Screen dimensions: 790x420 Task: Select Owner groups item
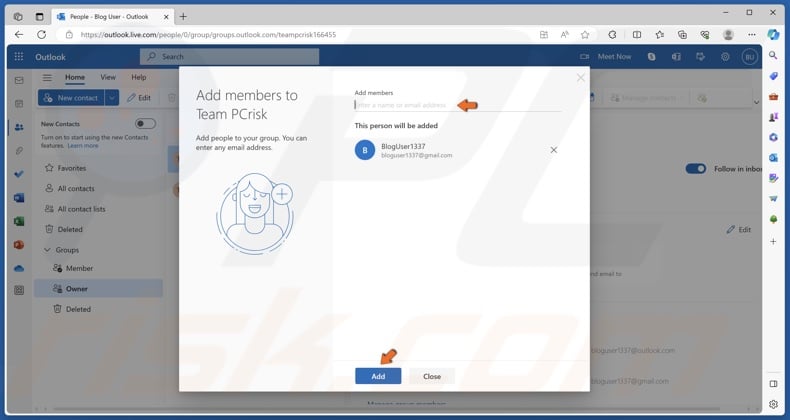click(x=98, y=289)
